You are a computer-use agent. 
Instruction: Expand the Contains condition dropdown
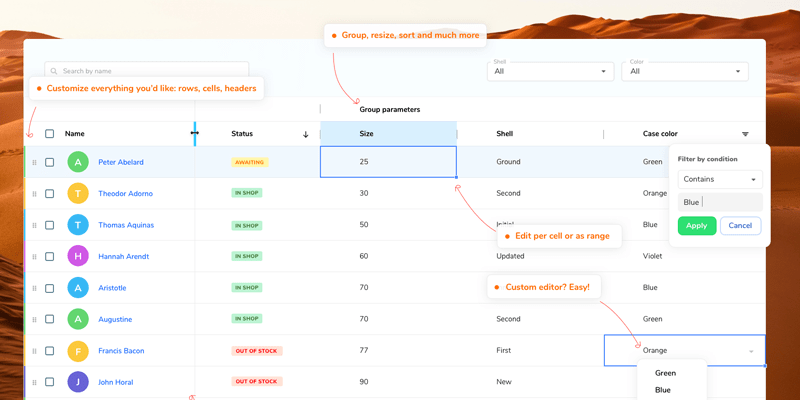719,179
